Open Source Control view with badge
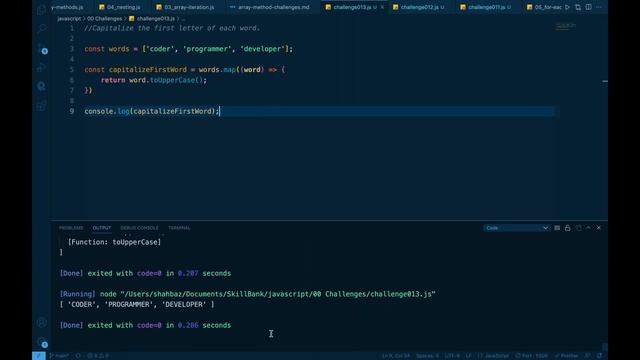 [42, 48]
